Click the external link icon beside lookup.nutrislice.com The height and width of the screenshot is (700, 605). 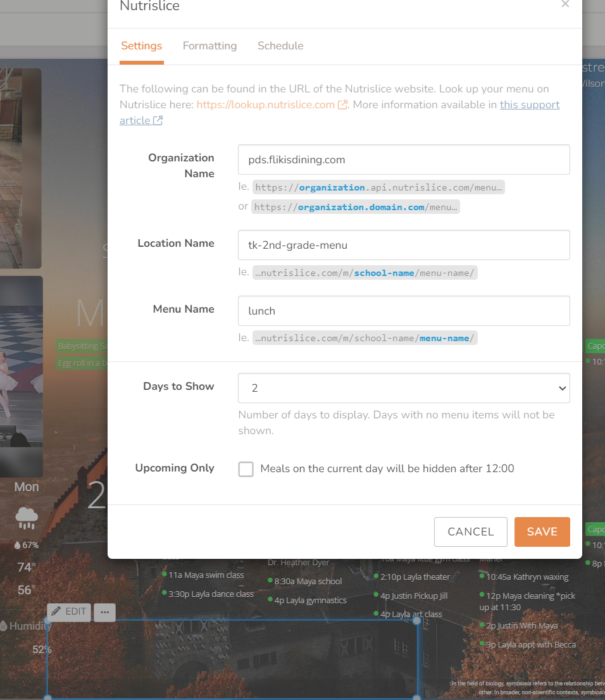342,104
